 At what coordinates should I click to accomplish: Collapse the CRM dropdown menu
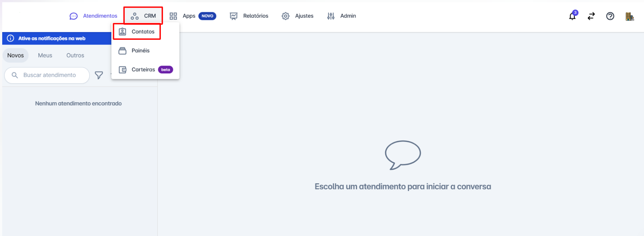pyautogui.click(x=143, y=16)
